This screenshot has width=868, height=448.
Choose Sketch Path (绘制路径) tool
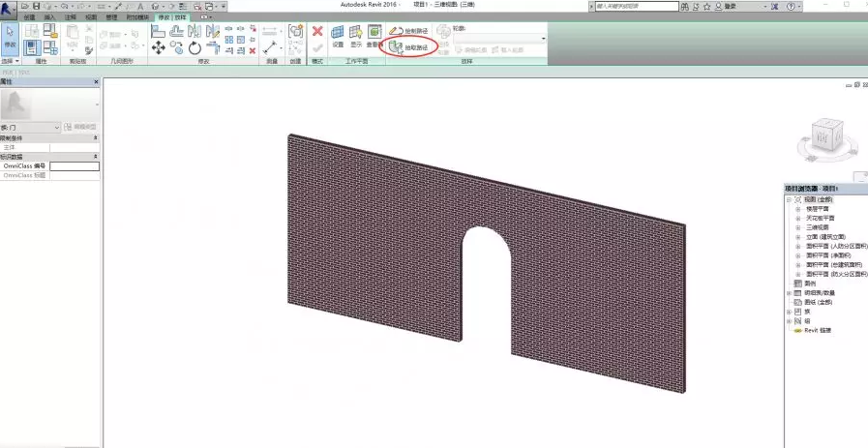point(408,31)
